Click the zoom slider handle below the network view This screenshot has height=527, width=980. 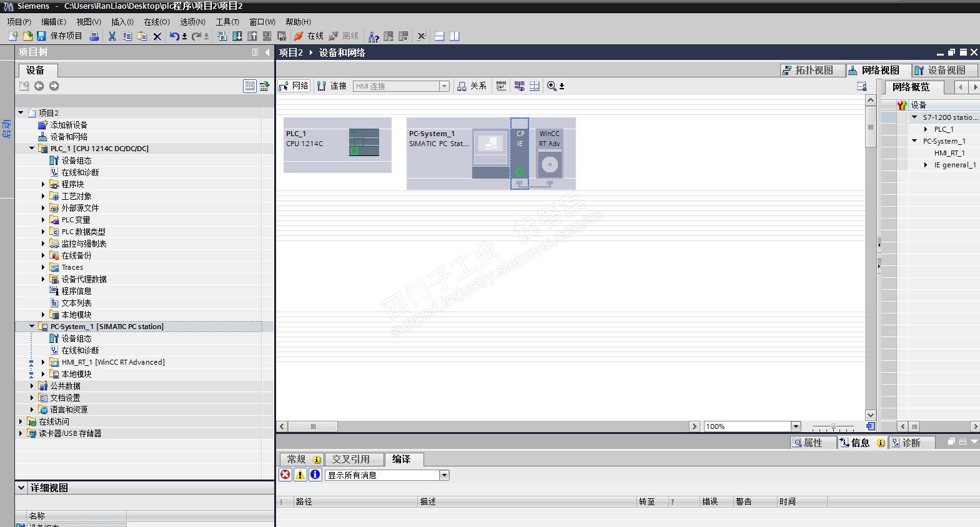click(x=833, y=427)
